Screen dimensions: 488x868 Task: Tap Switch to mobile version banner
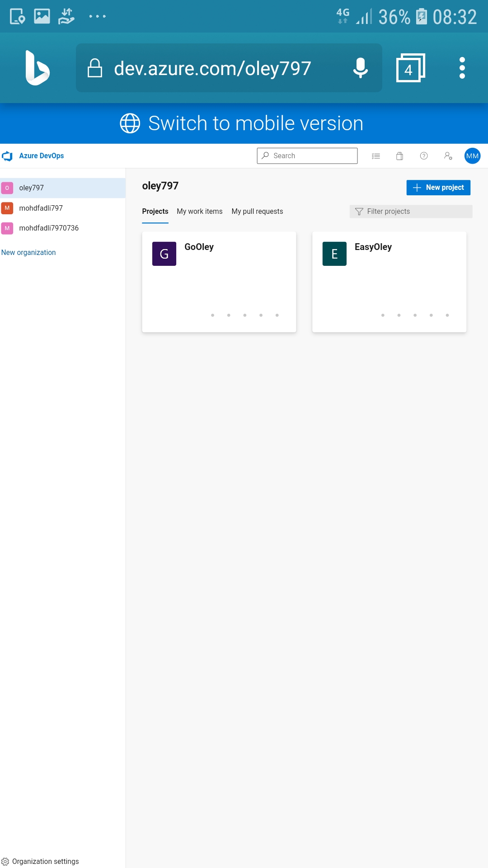(x=244, y=123)
